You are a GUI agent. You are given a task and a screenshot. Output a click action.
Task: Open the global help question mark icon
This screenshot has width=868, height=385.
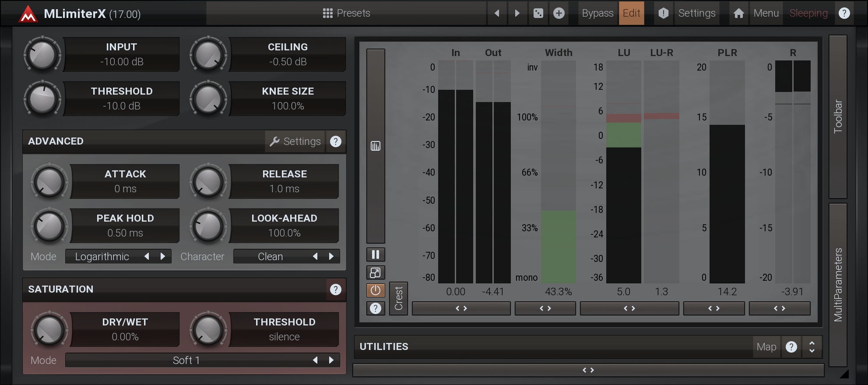pyautogui.click(x=844, y=13)
